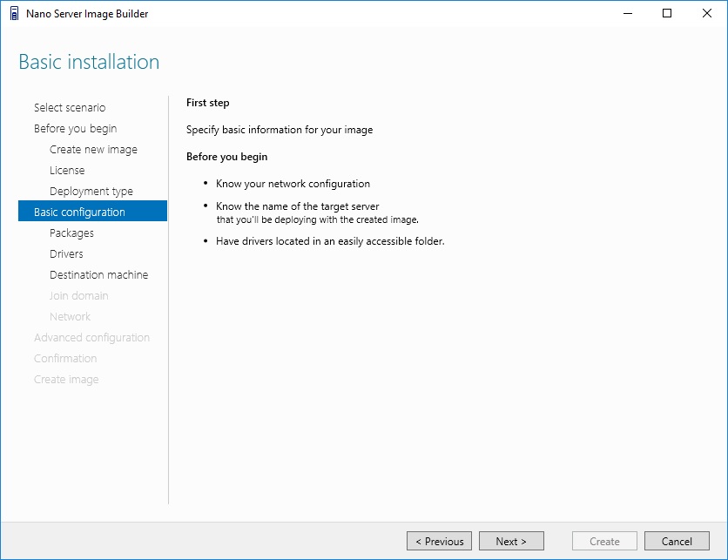
Task: Select Create new image in sidebar
Action: 93,150
